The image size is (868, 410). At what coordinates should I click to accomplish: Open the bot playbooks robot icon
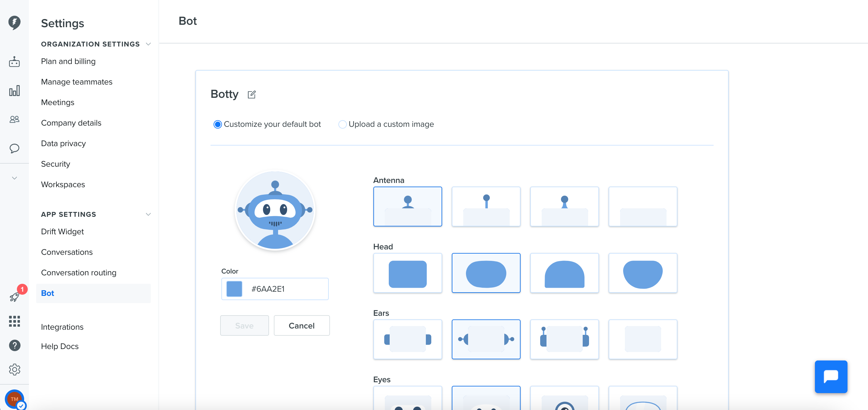pos(14,62)
